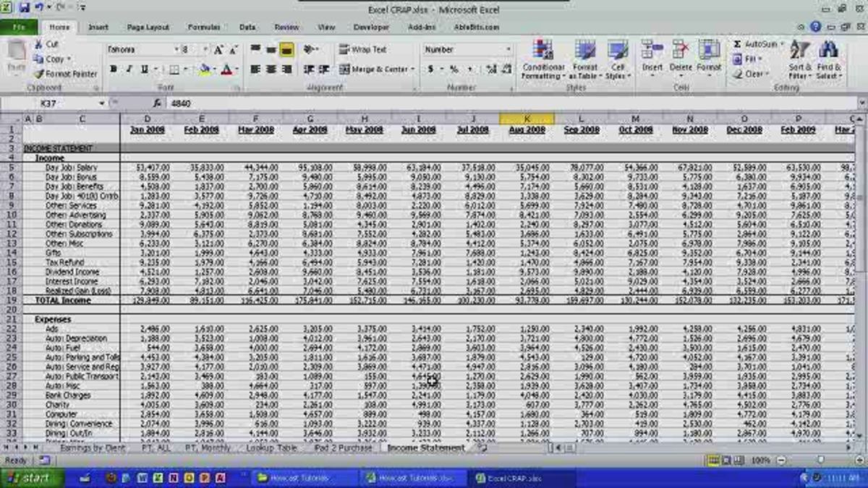Viewport: 868px width, 488px height.
Task: Click the Increase Font Size icon
Action: coord(217,49)
